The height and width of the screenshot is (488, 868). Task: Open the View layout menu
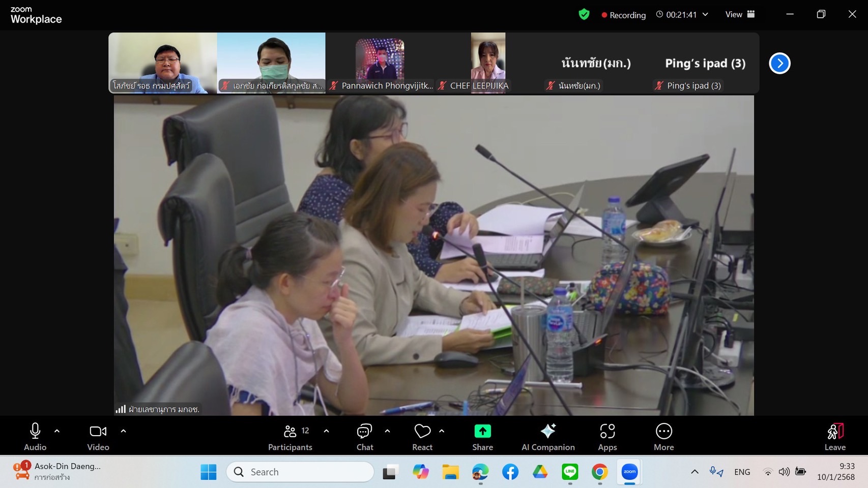point(739,15)
